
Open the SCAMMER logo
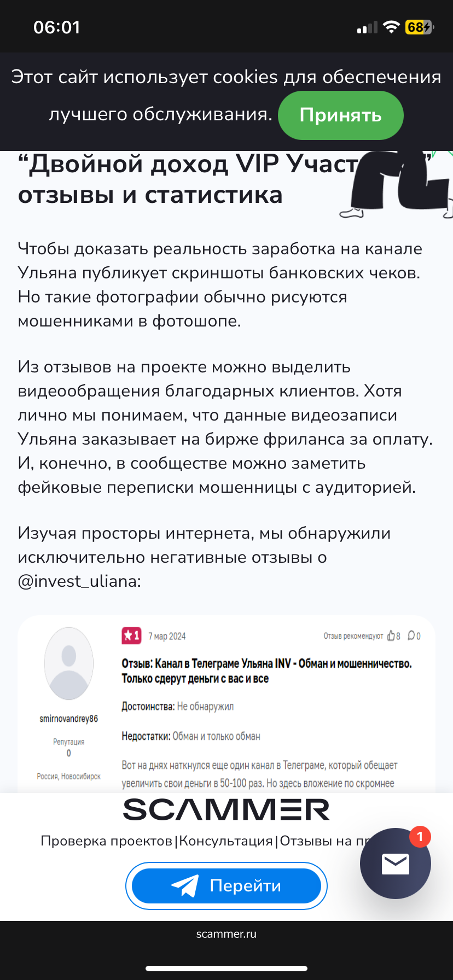[226, 810]
